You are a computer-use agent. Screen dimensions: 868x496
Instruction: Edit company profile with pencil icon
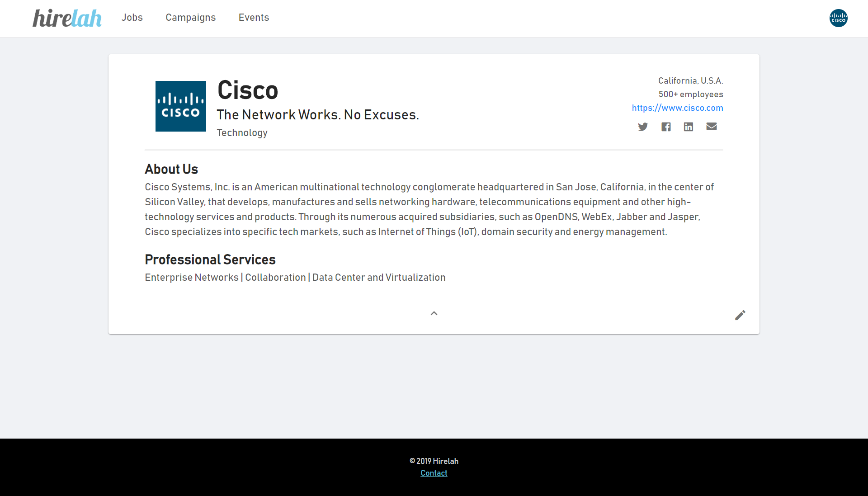(x=740, y=315)
